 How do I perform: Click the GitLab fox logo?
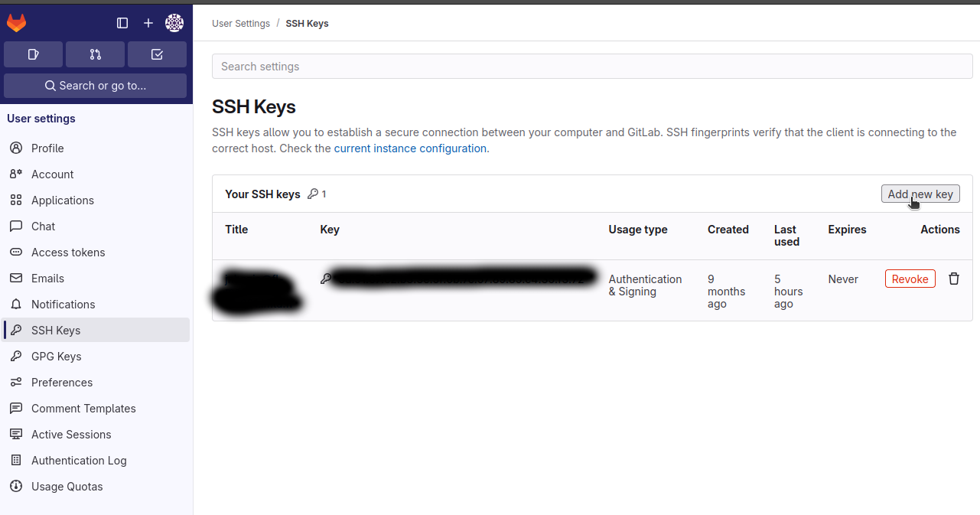click(16, 22)
